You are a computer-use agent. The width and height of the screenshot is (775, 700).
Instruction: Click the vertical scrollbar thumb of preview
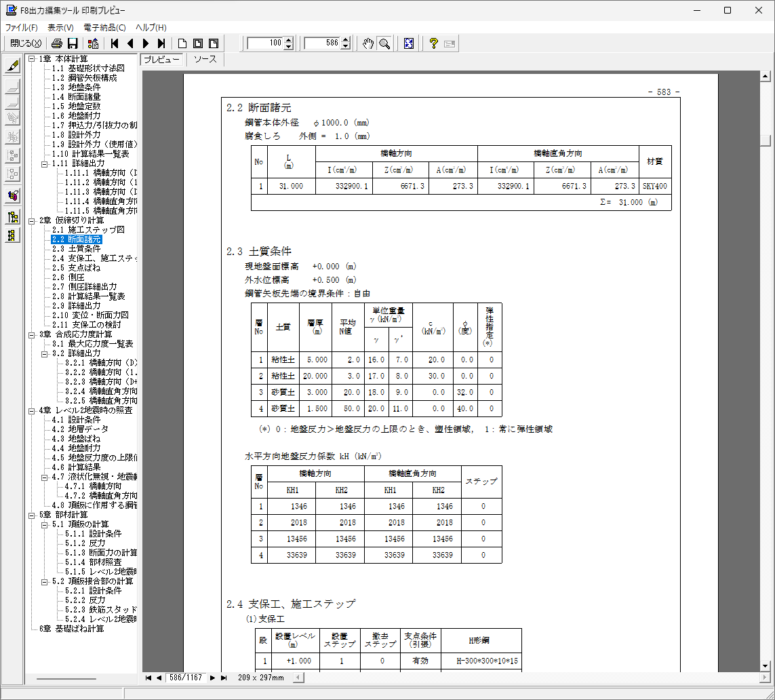point(766,140)
